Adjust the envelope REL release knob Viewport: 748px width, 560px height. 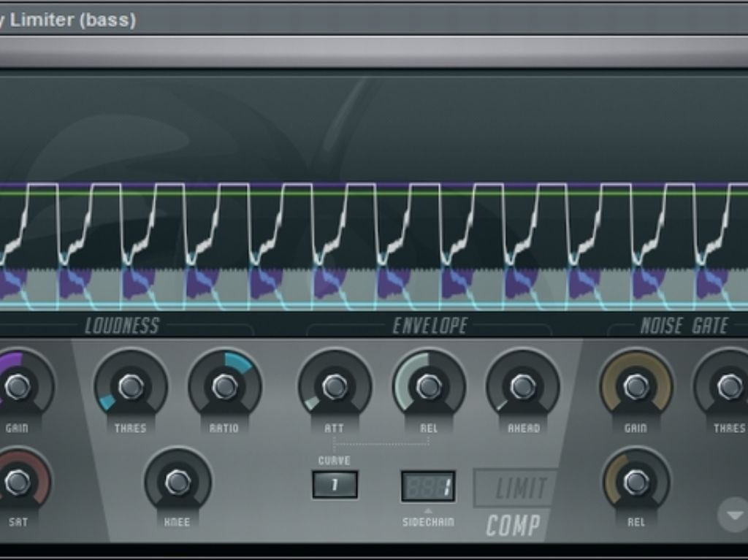pos(428,386)
